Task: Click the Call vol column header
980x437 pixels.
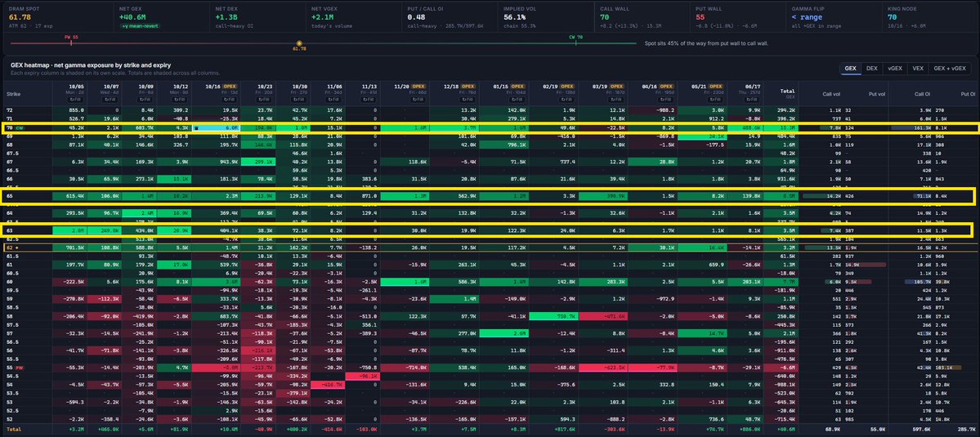Action: (830, 94)
